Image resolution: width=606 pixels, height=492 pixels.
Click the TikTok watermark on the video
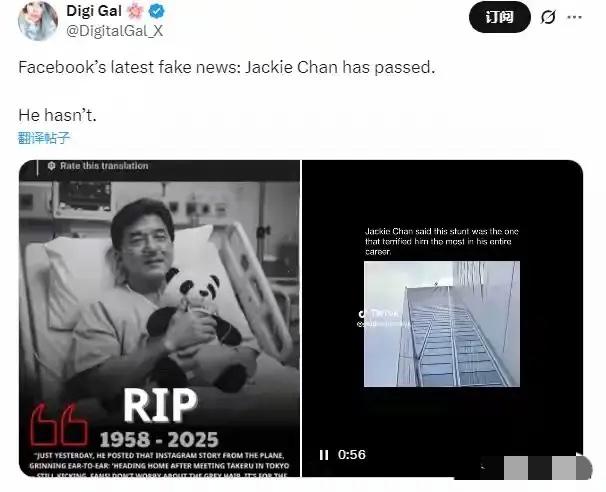click(378, 318)
